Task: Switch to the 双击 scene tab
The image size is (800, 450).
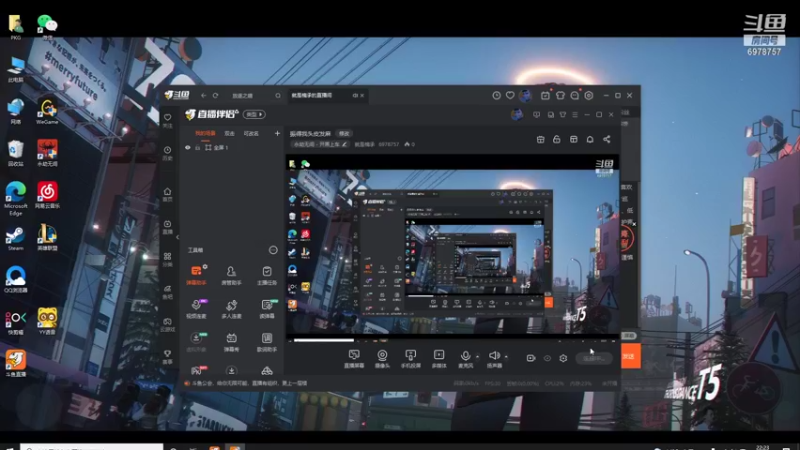Action: [229, 133]
